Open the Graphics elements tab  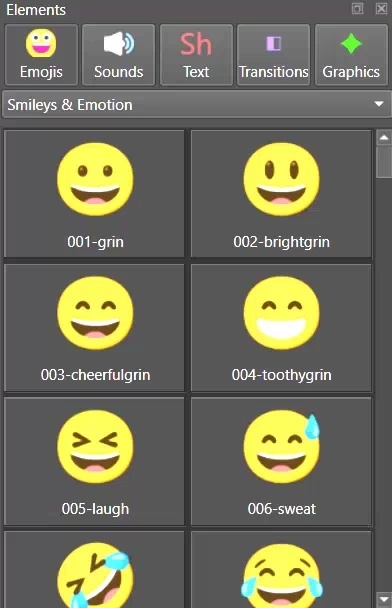pos(351,55)
